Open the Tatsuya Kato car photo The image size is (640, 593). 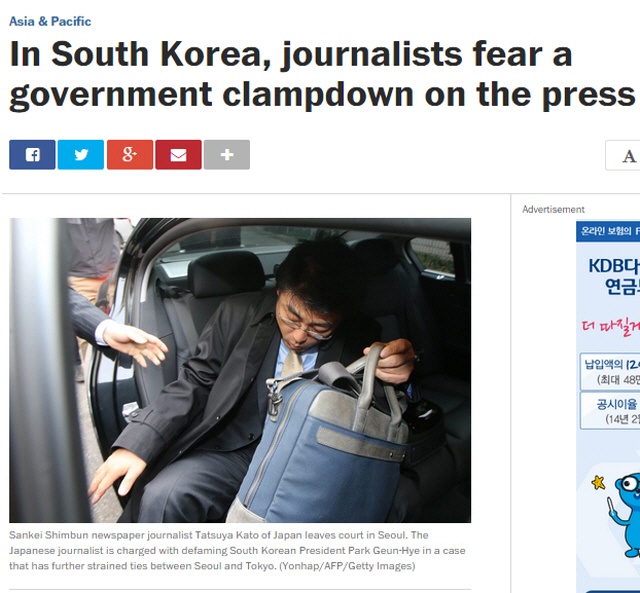tap(240, 370)
